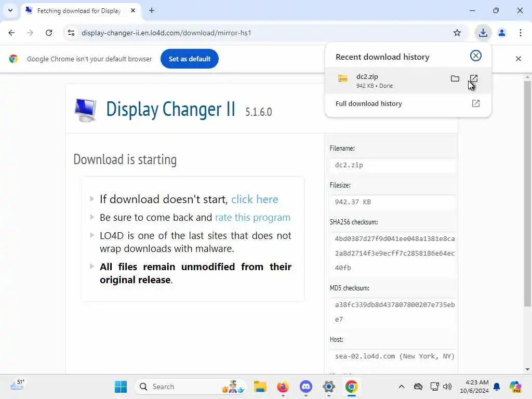
Task: Click the cloud sync tray icon
Action: [x=418, y=387]
